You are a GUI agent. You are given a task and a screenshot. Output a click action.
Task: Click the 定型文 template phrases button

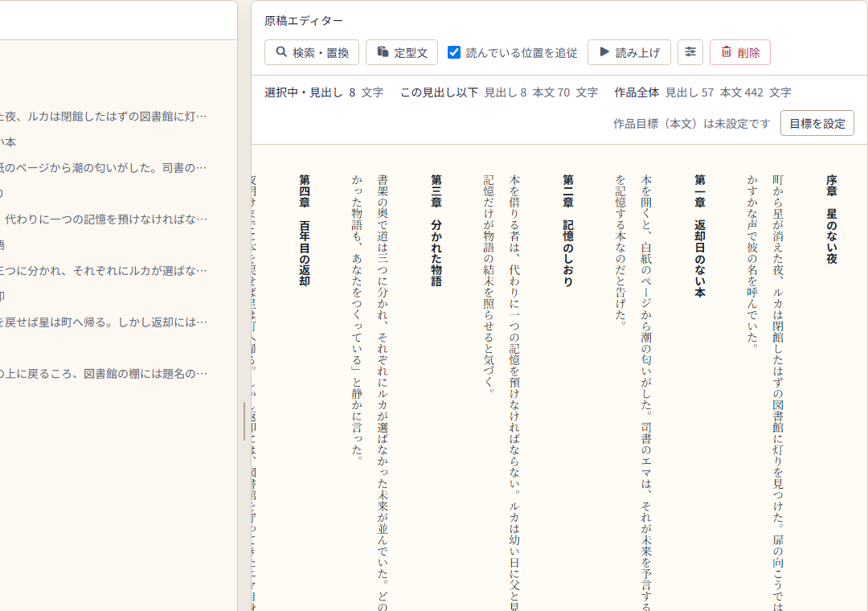coord(402,52)
